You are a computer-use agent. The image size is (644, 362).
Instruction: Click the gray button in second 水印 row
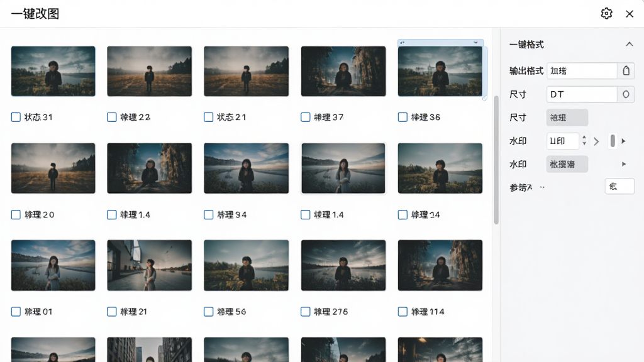pos(567,164)
